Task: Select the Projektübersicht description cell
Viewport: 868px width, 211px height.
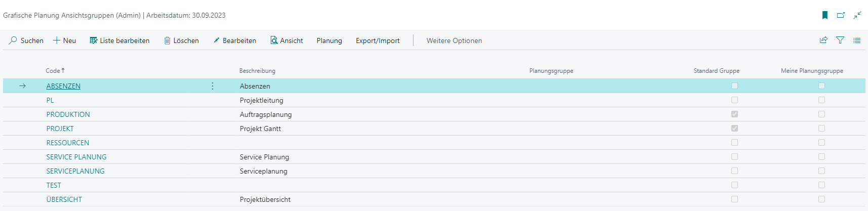Action: [265, 199]
